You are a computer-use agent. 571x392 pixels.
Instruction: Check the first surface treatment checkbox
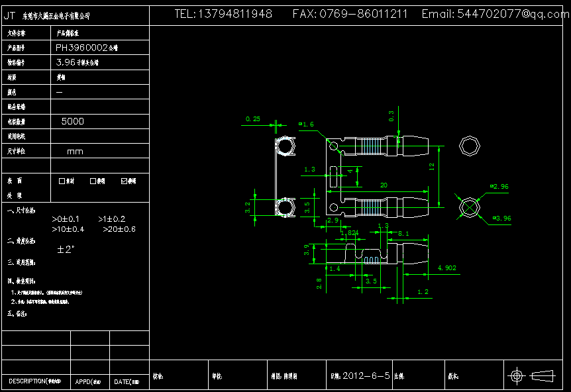(62, 181)
